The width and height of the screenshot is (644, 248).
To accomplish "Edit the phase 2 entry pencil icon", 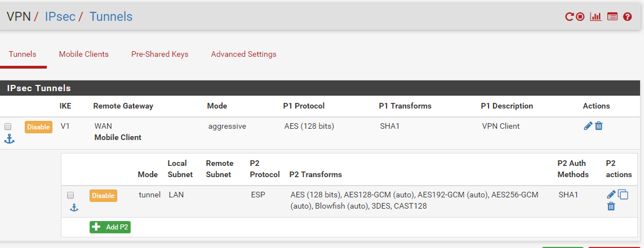I will tap(611, 195).
